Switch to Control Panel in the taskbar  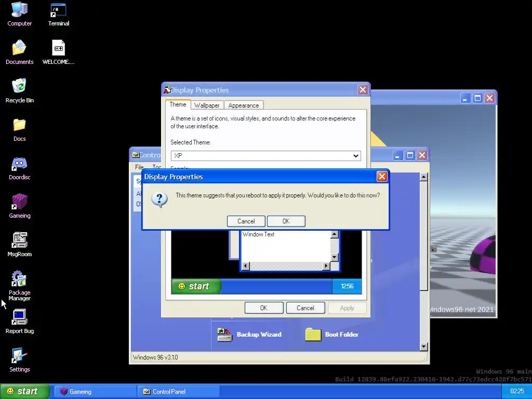pyautogui.click(x=179, y=392)
